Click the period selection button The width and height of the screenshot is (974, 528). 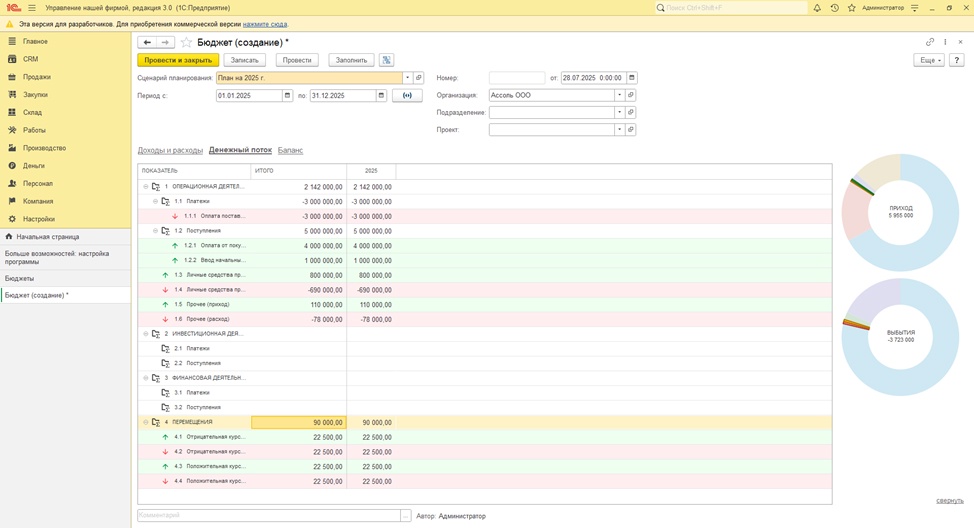407,96
